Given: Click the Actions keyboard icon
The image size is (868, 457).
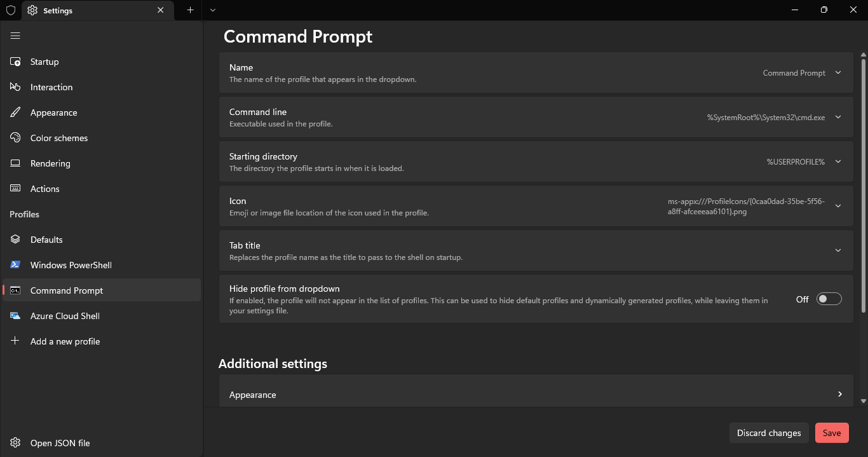Looking at the screenshot, I should [x=15, y=189].
